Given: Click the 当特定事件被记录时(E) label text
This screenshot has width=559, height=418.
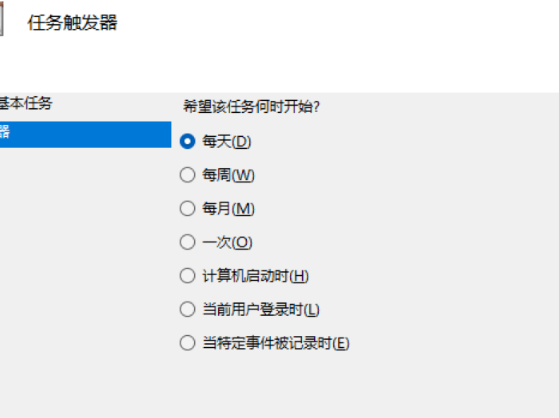Looking at the screenshot, I should [x=276, y=343].
